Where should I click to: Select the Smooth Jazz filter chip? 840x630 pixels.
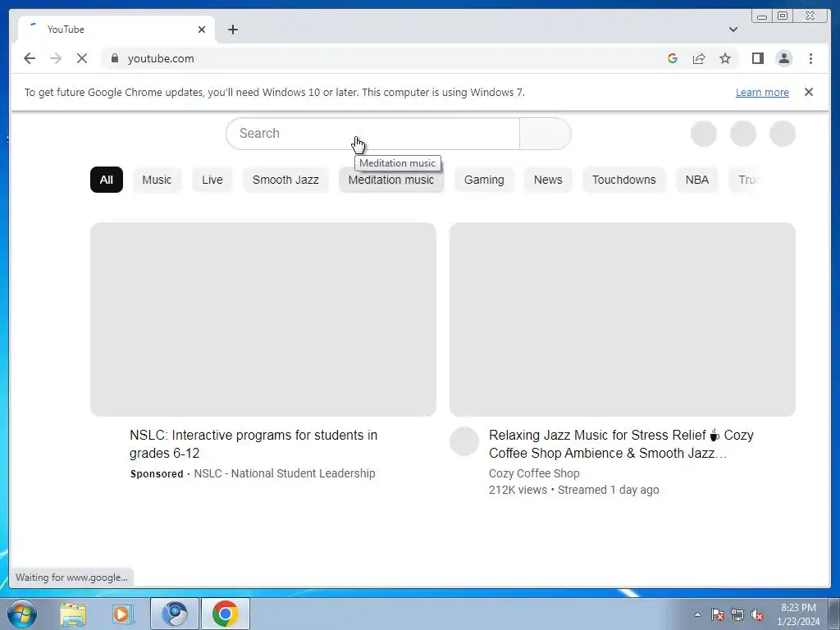tap(285, 180)
